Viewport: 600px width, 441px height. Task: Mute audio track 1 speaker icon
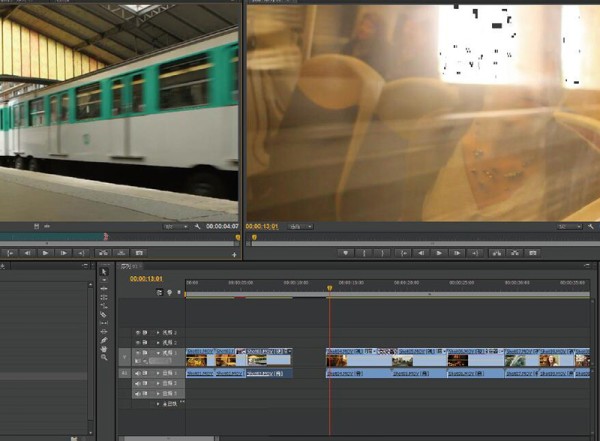pyautogui.click(x=138, y=373)
